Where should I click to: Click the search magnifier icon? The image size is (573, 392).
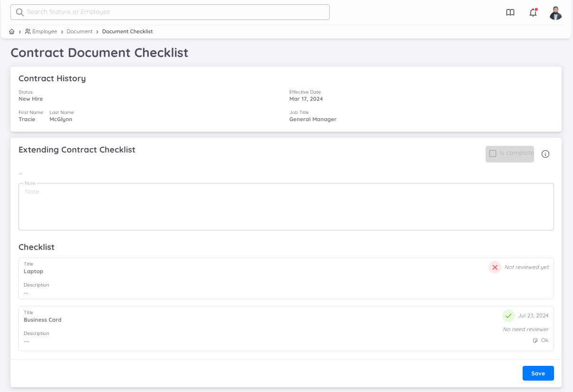click(19, 12)
